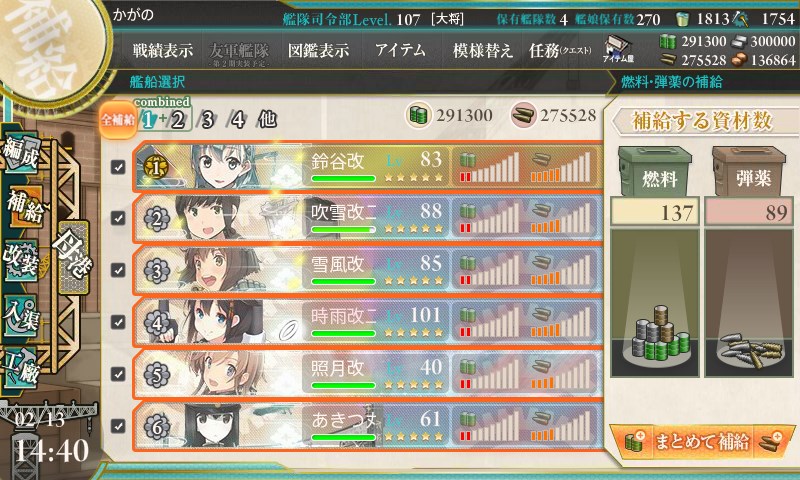Uncheck the checkbox for 雪風改

118,270
